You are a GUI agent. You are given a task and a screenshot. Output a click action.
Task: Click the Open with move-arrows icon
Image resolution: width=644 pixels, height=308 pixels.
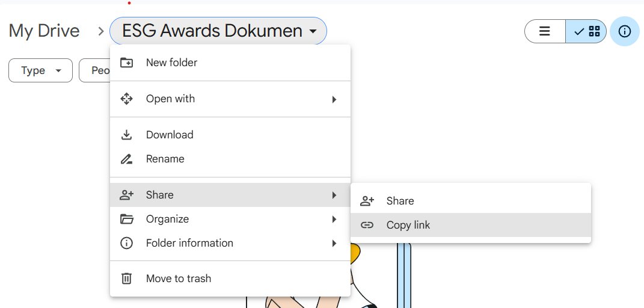coord(126,99)
